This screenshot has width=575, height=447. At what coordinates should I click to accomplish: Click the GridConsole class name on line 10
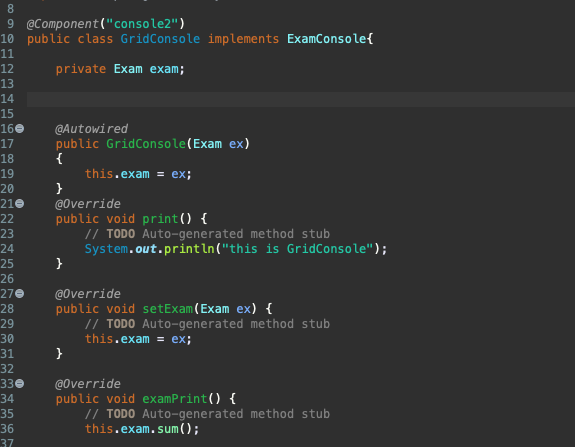point(160,39)
